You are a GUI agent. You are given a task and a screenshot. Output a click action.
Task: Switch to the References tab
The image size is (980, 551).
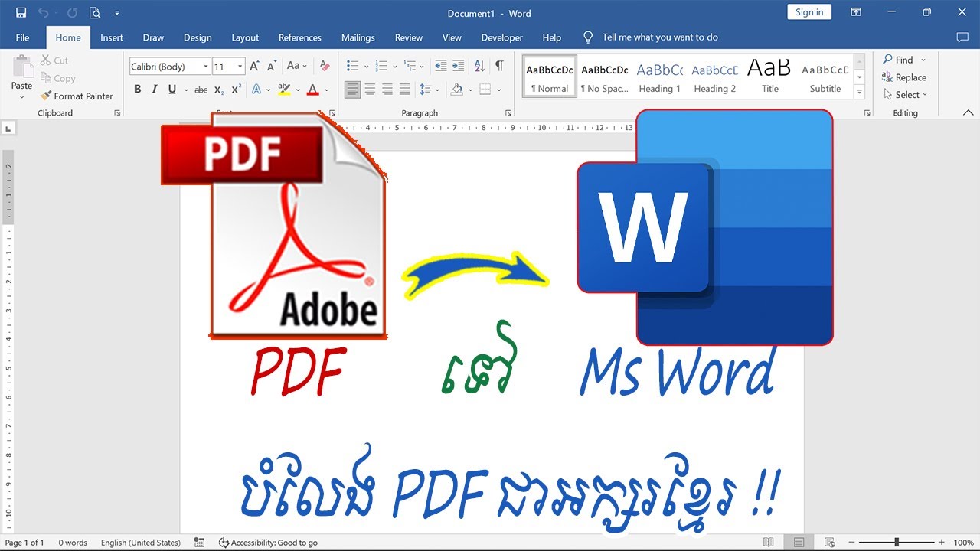click(x=300, y=37)
